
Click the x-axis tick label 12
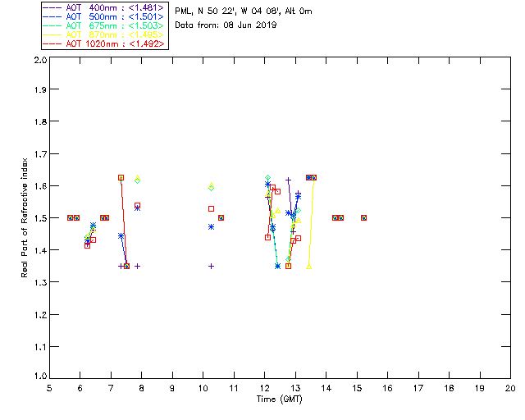click(264, 388)
